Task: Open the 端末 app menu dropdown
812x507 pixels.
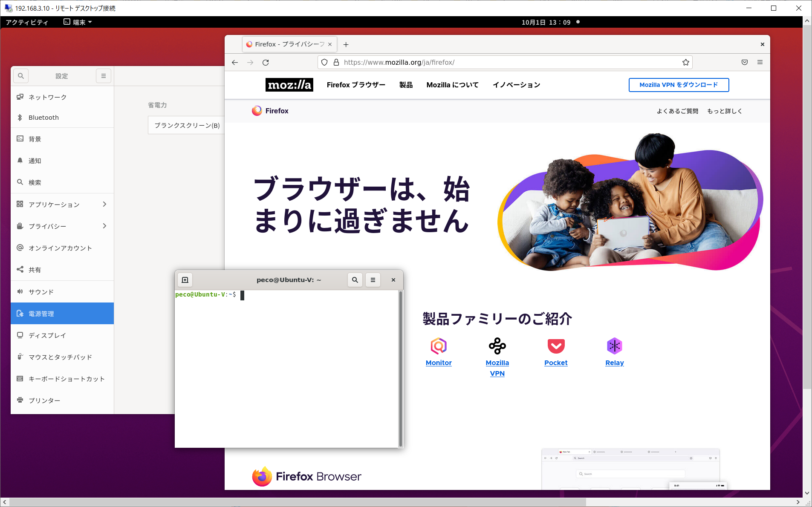Action: click(x=78, y=22)
